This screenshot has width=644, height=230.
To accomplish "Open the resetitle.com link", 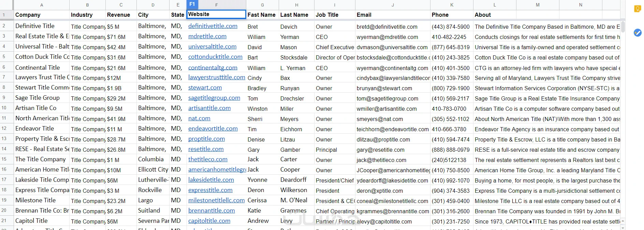I will pyautogui.click(x=206, y=149).
